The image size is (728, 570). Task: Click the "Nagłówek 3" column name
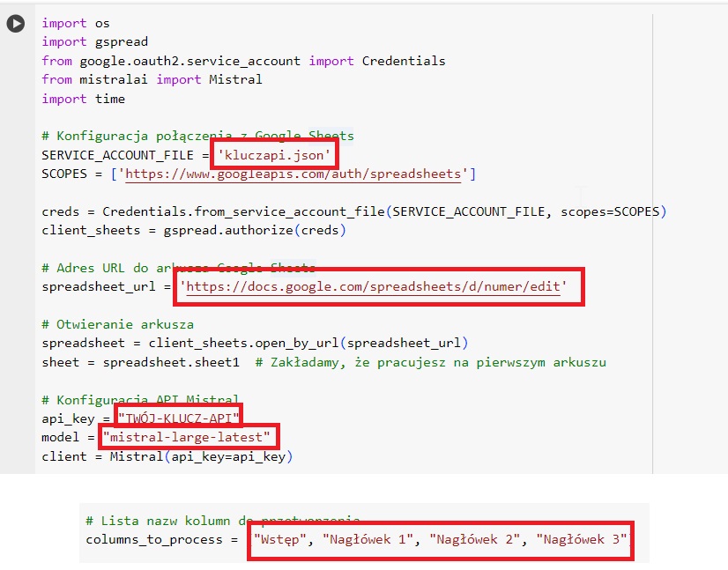coord(580,539)
